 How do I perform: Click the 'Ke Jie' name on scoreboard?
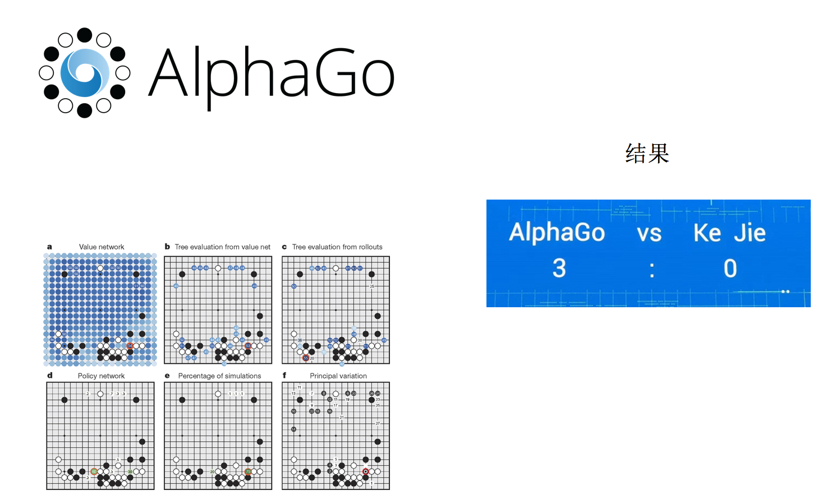pos(729,233)
